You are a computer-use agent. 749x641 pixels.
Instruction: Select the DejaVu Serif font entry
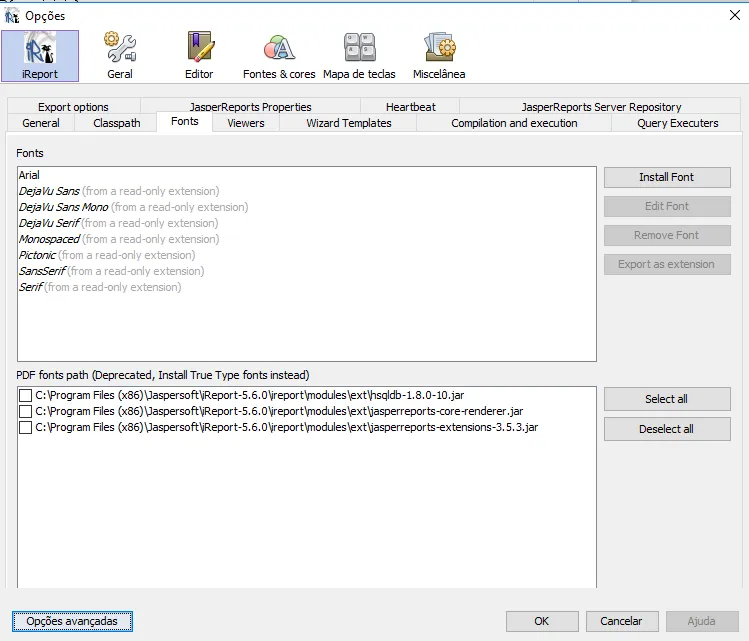coord(307,223)
